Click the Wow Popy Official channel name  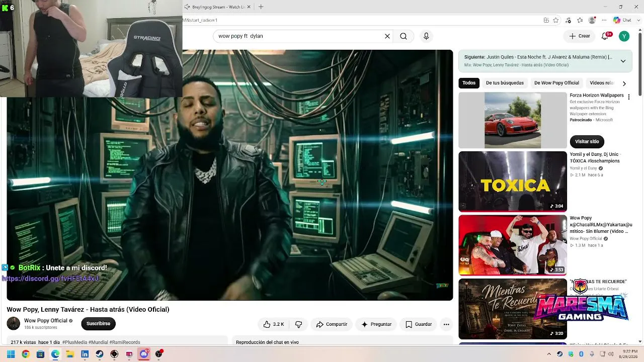tap(46, 321)
